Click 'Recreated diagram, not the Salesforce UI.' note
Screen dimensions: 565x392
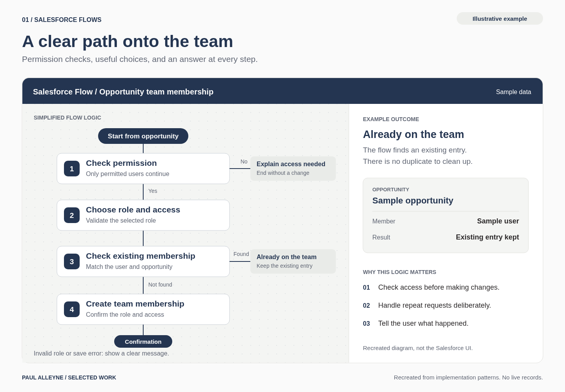418,348
